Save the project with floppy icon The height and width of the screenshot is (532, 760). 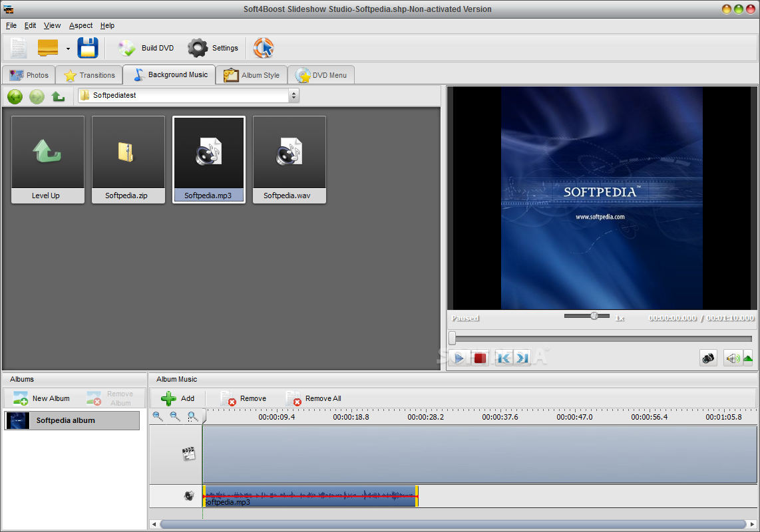coord(88,47)
